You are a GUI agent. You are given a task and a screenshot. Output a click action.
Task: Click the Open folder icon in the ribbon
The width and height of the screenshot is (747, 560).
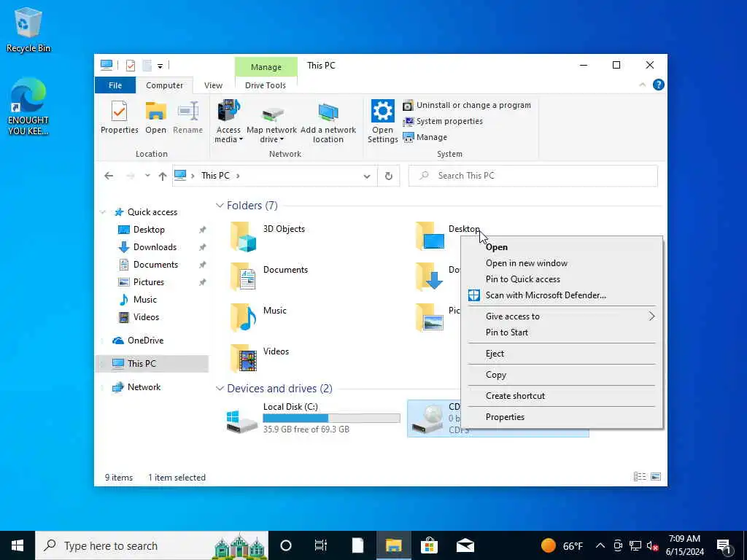pos(156,117)
